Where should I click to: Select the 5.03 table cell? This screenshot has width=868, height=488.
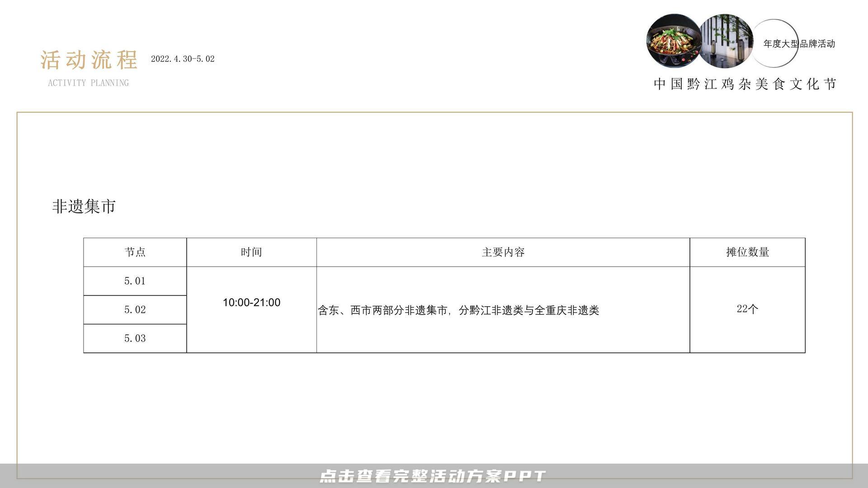pyautogui.click(x=135, y=338)
